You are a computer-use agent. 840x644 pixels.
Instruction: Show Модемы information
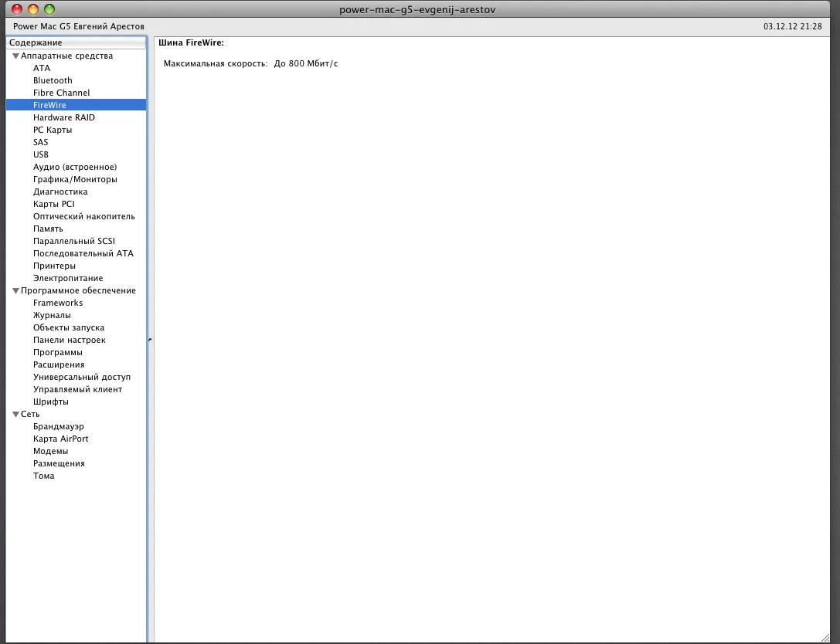click(50, 451)
